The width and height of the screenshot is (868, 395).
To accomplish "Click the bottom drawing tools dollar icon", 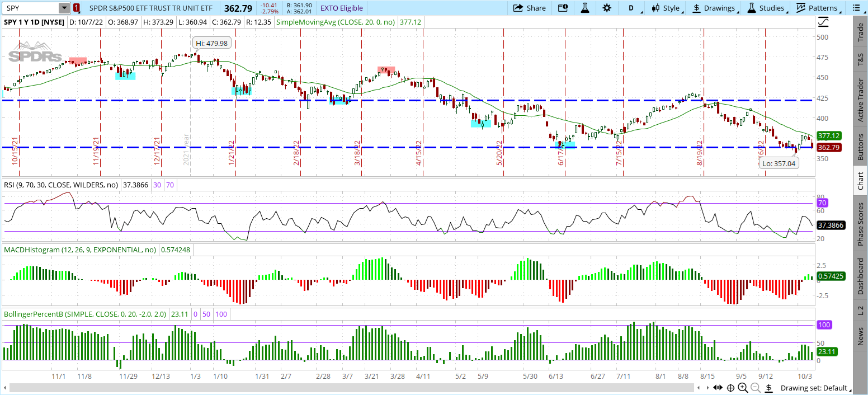I will pyautogui.click(x=769, y=388).
